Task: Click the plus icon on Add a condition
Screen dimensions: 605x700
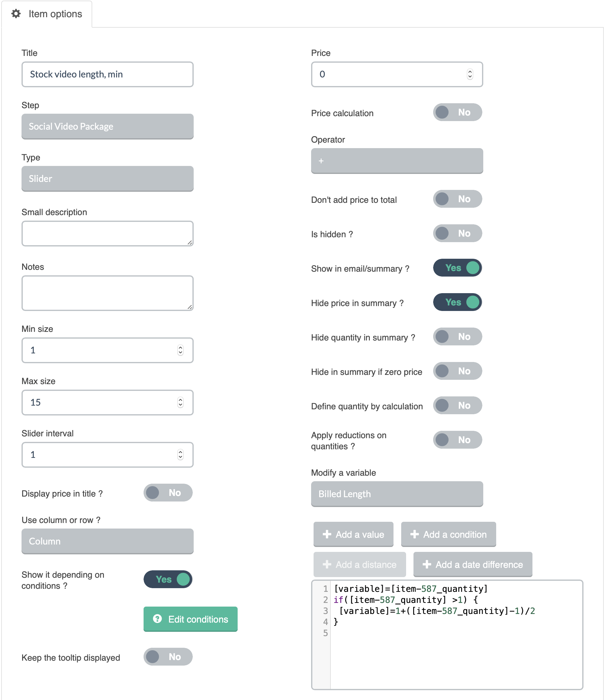Action: click(414, 534)
